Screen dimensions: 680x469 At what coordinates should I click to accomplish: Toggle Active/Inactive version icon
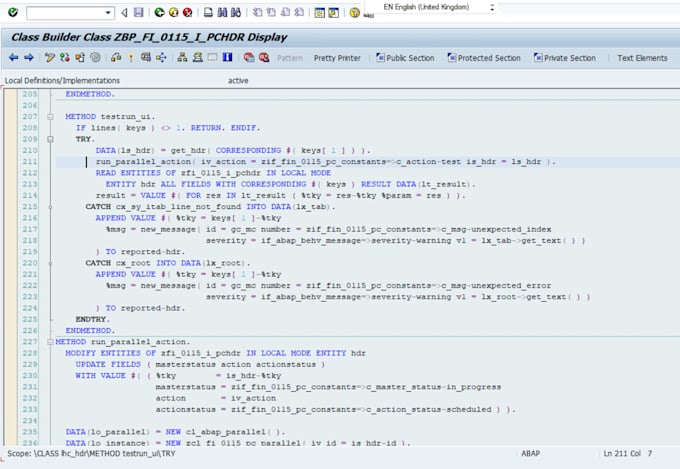[65, 57]
